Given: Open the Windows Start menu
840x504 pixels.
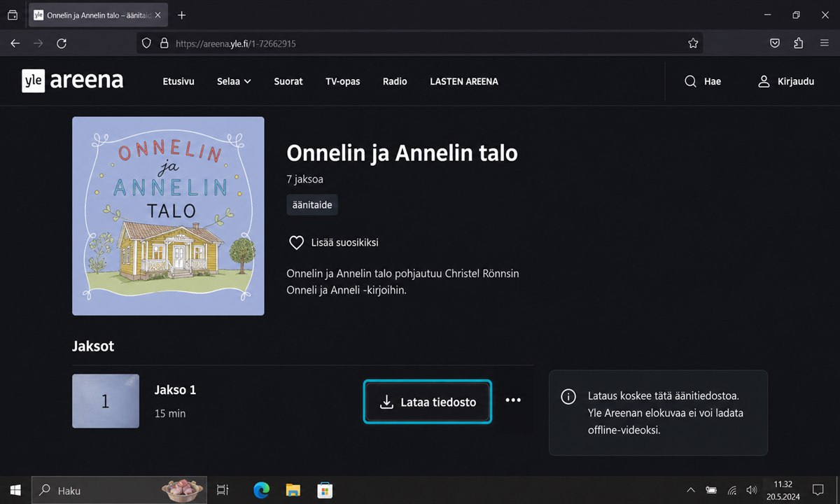Looking at the screenshot, I should 15,490.
